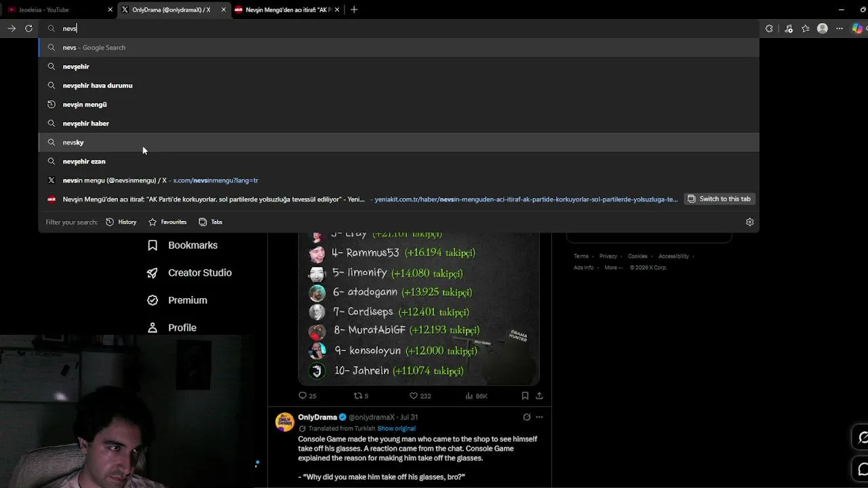Viewport: 868px width, 488px height.
Task: Close the Jeoeleisa YouTube tab
Action: click(x=110, y=9)
